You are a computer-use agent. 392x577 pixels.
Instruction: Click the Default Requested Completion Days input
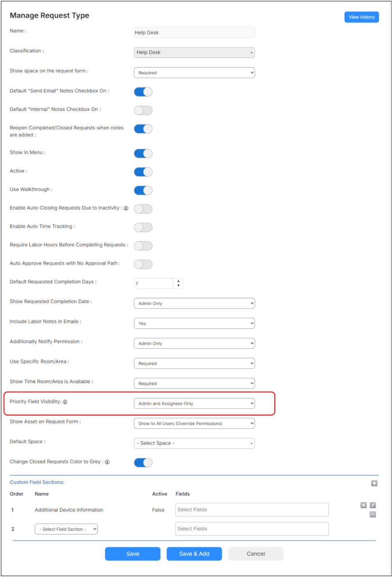(154, 284)
